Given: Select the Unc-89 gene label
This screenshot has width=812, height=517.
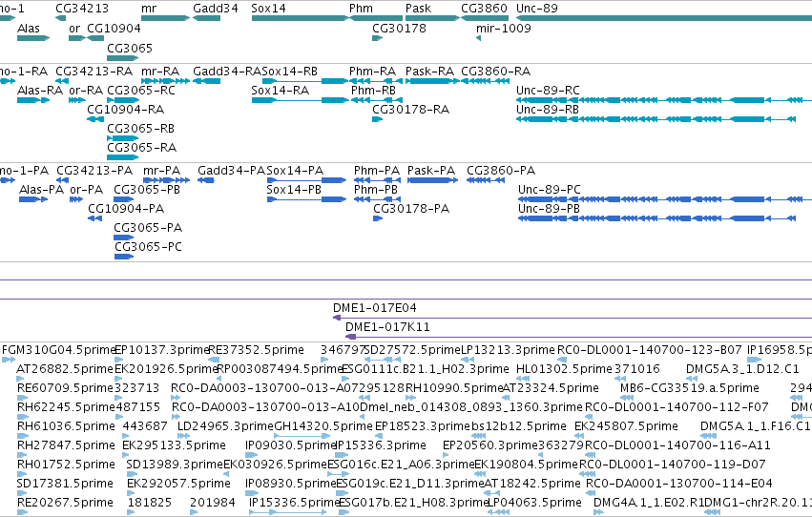Looking at the screenshot, I should [537, 9].
